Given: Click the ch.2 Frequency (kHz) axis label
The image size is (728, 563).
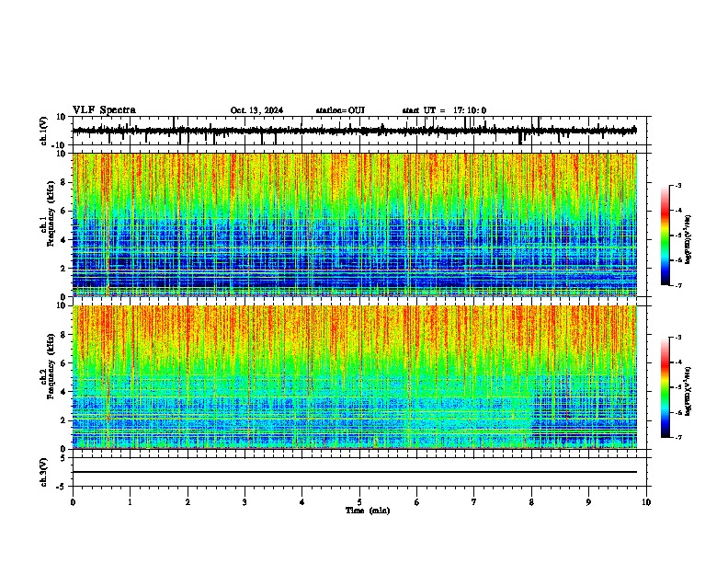Looking at the screenshot, I should click(x=51, y=366).
